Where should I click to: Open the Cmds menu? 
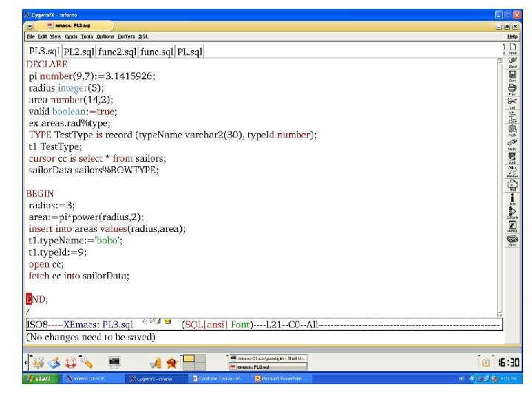click(x=71, y=37)
